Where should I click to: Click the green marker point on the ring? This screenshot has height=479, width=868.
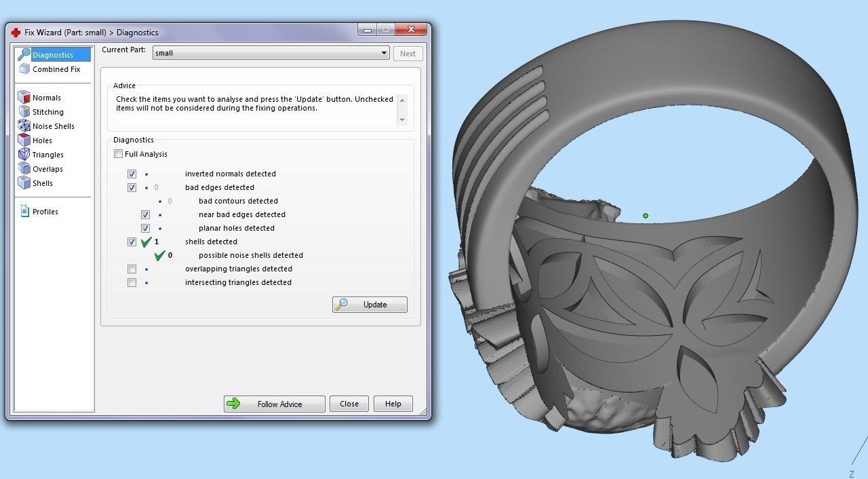pyautogui.click(x=646, y=216)
